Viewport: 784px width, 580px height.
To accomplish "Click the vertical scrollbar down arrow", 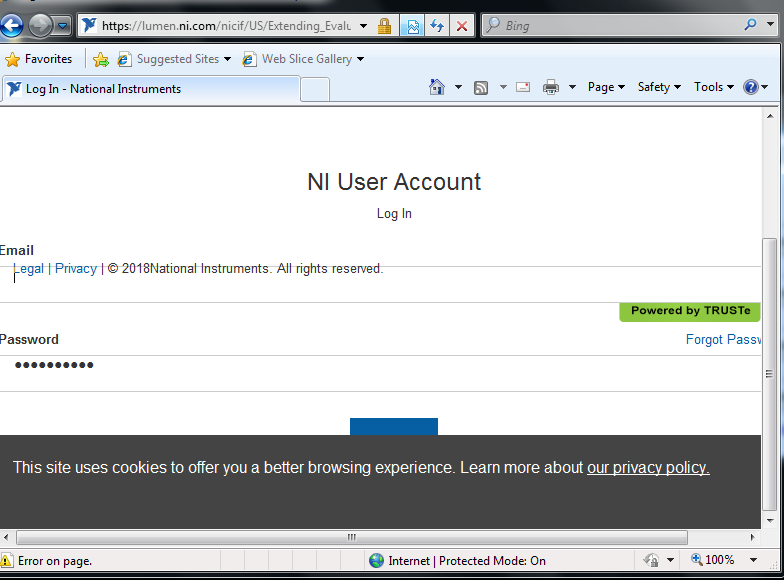I will 770,520.
